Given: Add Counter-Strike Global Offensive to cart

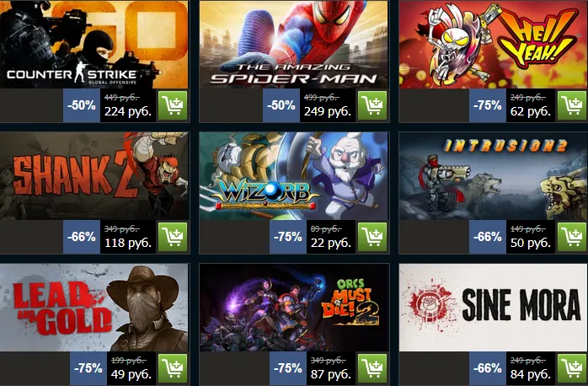Looking at the screenshot, I should (x=173, y=105).
